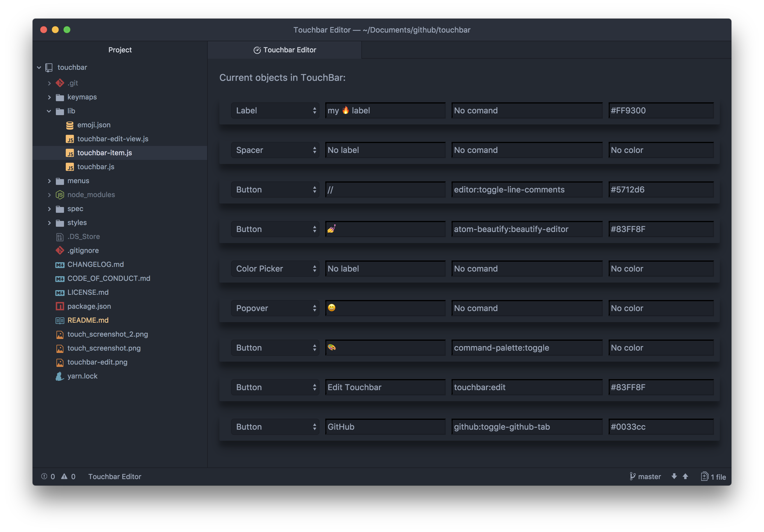Open the Popover type dropdown

pos(275,308)
